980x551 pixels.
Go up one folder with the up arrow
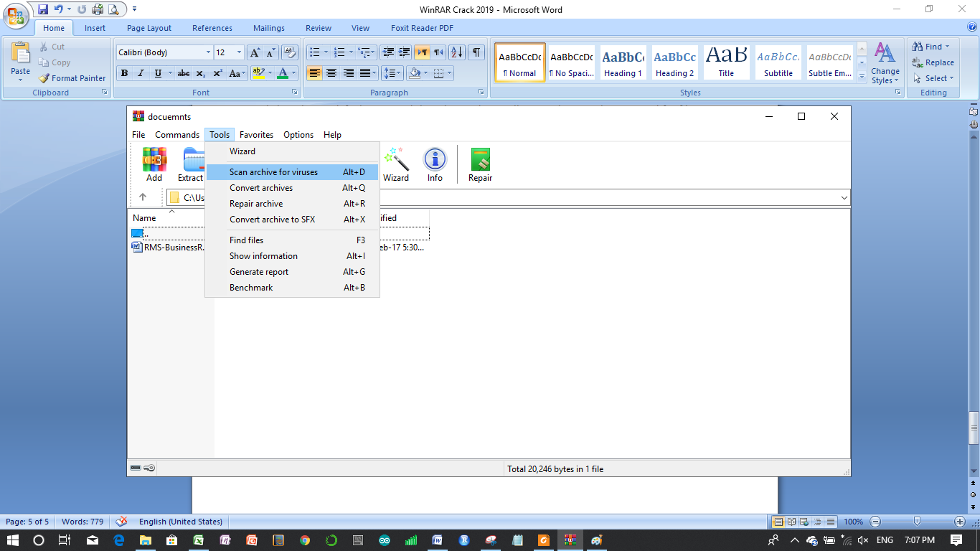coord(143,197)
